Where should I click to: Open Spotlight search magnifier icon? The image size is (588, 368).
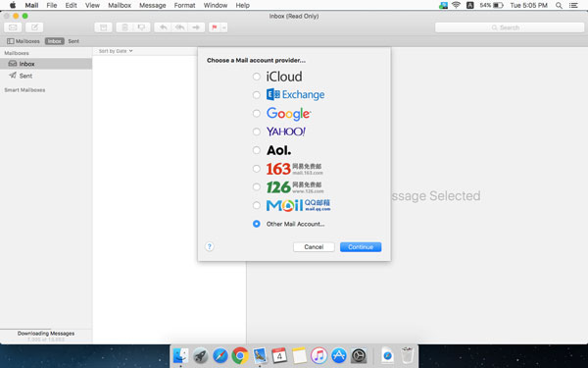(x=559, y=5)
